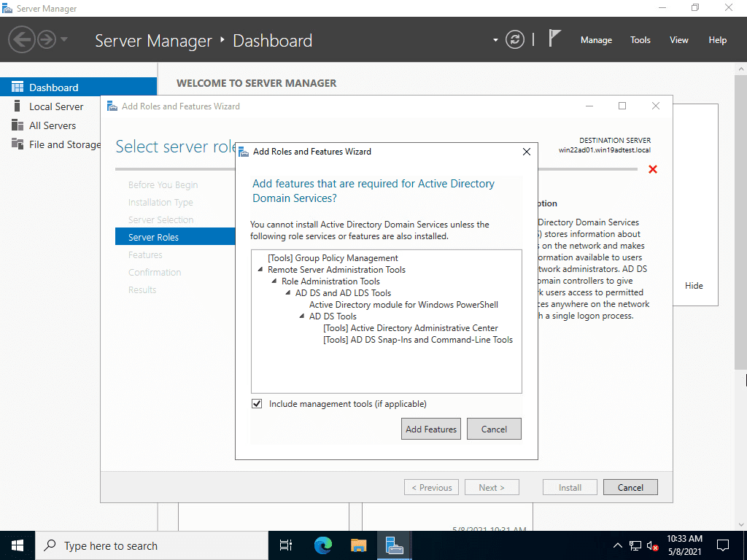This screenshot has height=560, width=747.
Task: Select Local Server in the navigation pane
Action: coord(55,106)
